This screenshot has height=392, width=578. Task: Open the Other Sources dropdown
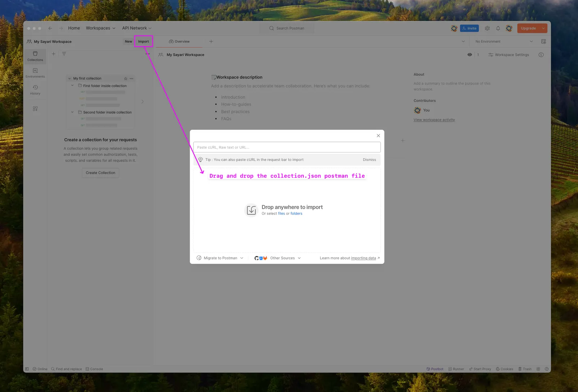[x=278, y=258]
